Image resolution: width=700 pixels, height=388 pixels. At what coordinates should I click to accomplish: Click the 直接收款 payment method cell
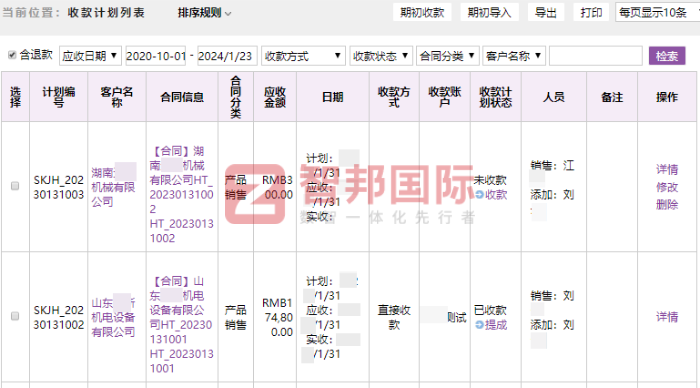pos(394,317)
